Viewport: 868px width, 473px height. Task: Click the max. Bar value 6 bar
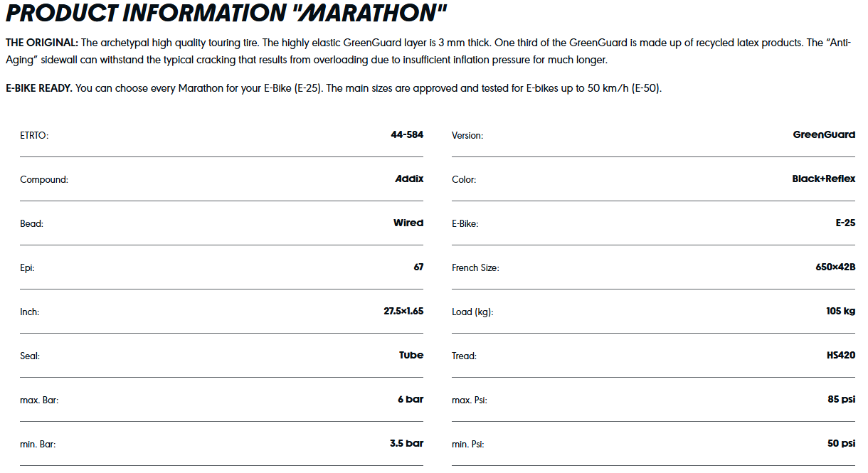coord(411,399)
